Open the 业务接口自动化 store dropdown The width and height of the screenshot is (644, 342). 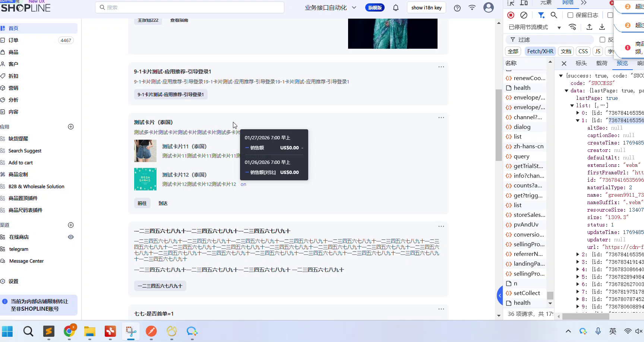coord(330,8)
